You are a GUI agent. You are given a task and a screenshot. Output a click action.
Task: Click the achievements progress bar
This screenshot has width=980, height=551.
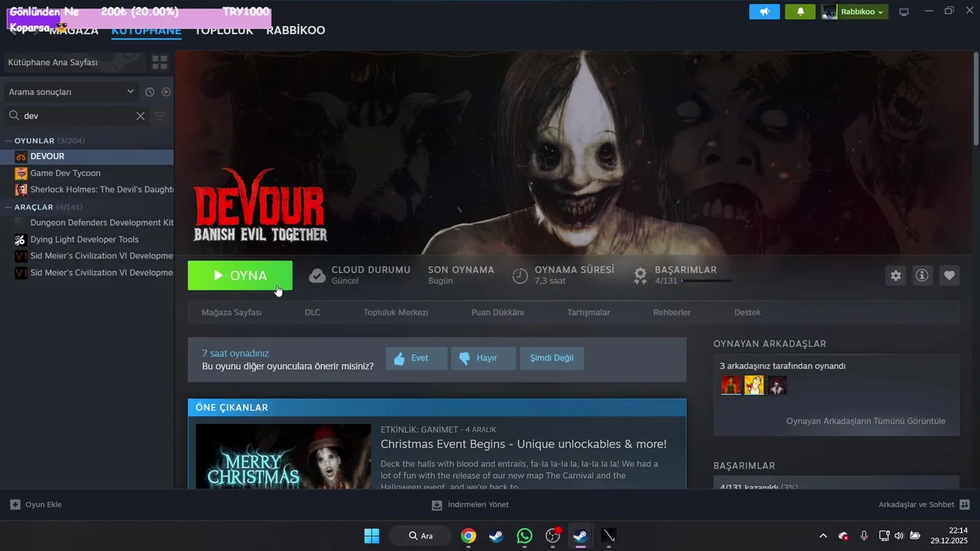coord(707,281)
